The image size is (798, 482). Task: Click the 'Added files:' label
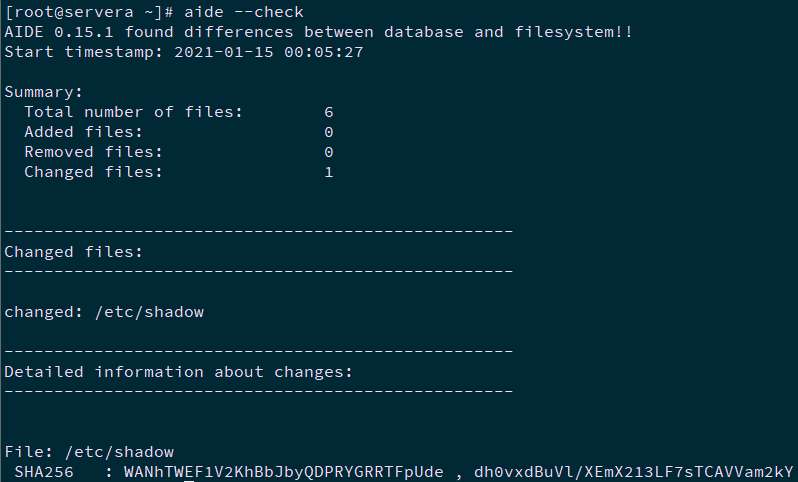84,132
